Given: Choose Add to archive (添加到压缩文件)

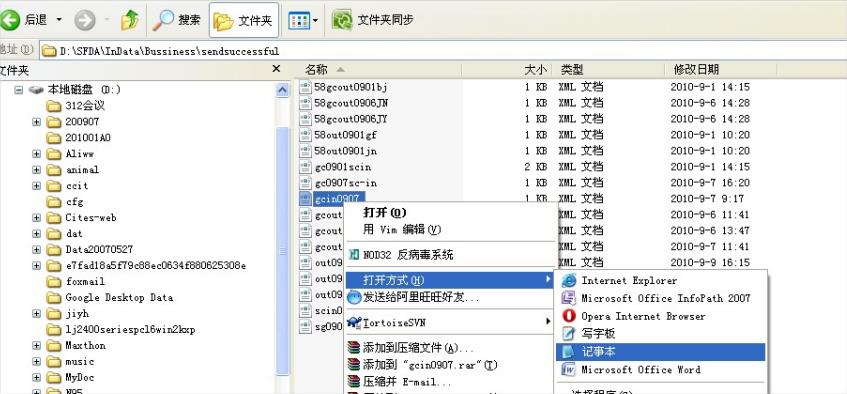Looking at the screenshot, I should coord(449,348).
